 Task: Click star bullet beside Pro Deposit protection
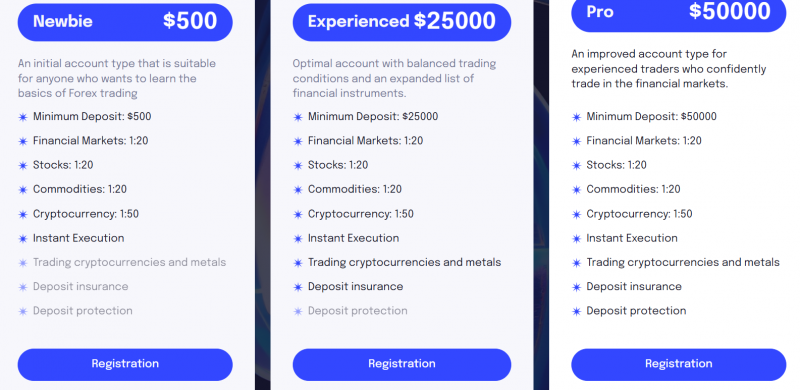[x=577, y=311]
